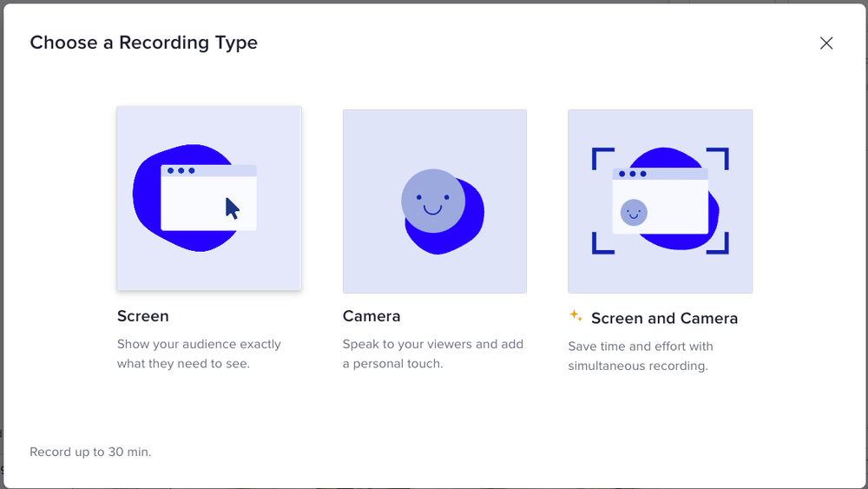The width and height of the screenshot is (868, 489).
Task: Click the gold sparkle icon beside Screen and Camera
Action: [575, 315]
